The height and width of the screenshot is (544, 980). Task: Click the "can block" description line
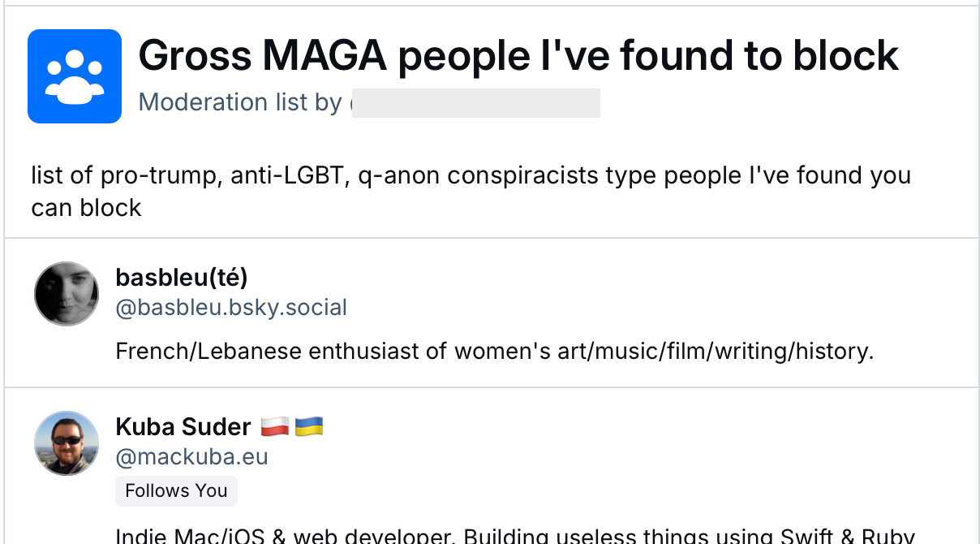[87, 208]
